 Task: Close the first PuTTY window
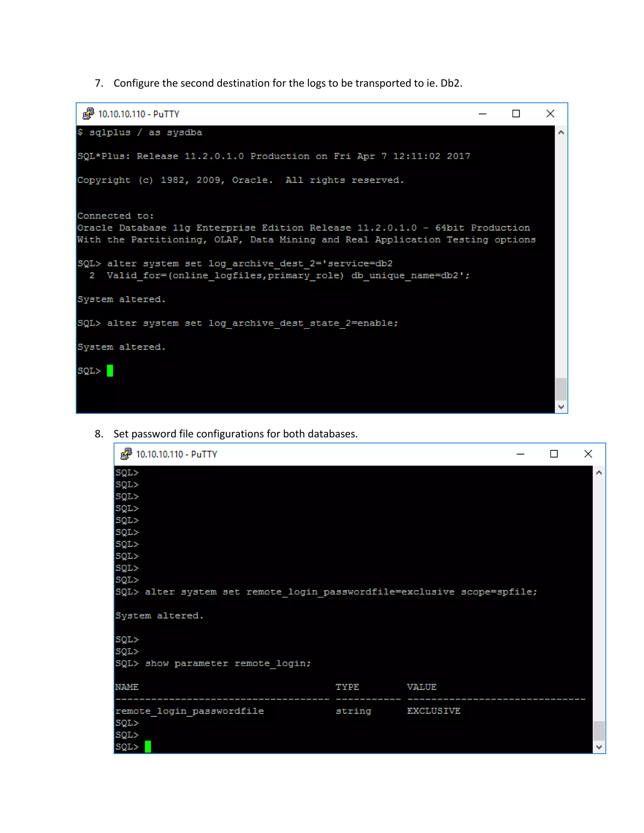pyautogui.click(x=550, y=114)
